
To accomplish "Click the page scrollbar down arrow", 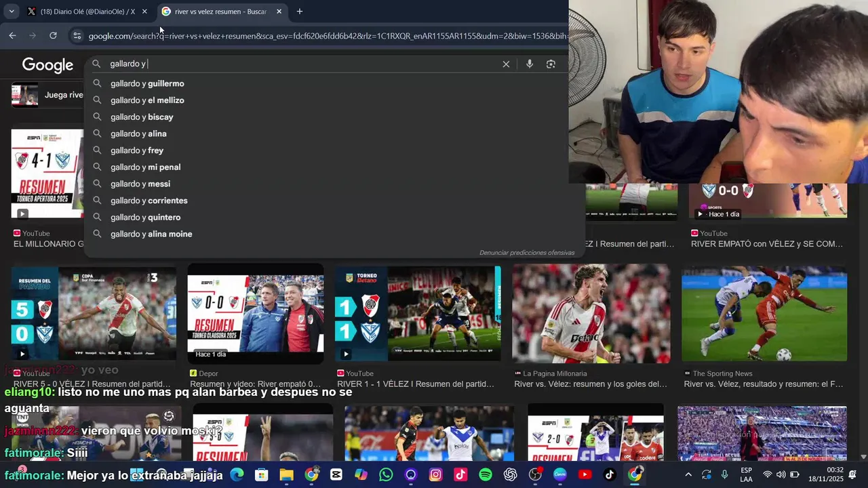I will (x=863, y=457).
